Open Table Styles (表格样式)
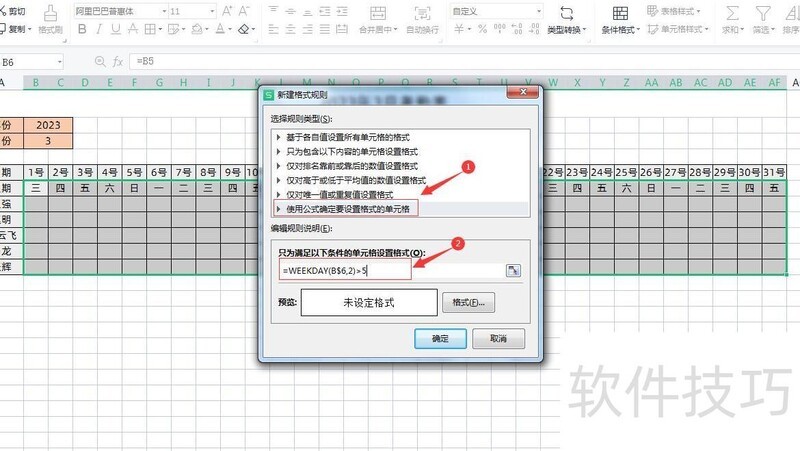 pos(673,11)
